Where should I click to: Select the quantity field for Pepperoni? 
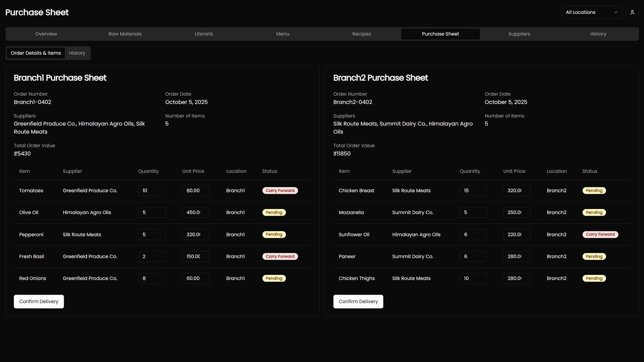[152, 234]
